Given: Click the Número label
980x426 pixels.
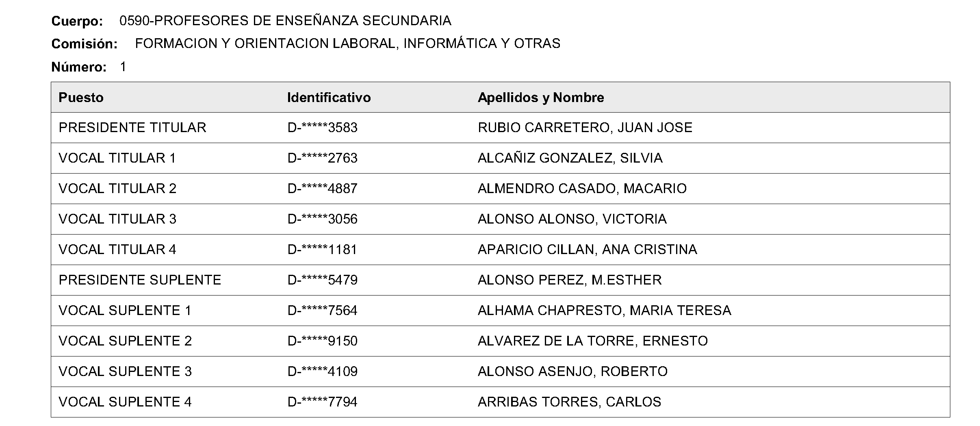Looking at the screenshot, I should 79,67.
